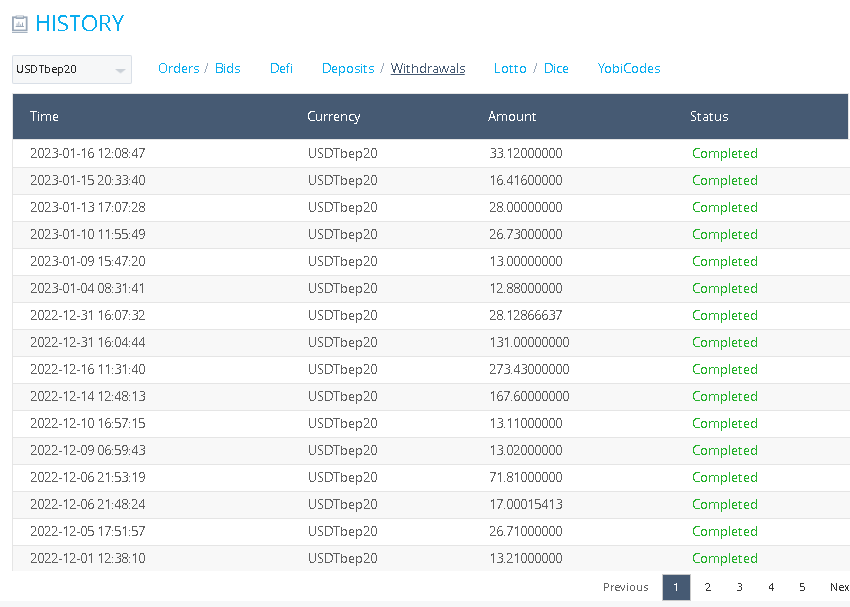Select the timestamp 2022-12-16 11:31:40

point(88,370)
